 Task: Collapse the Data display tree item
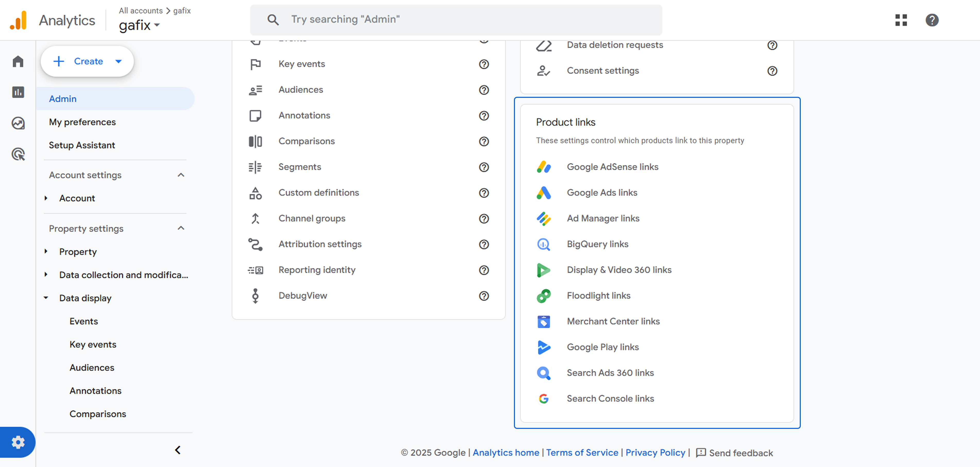(46, 298)
